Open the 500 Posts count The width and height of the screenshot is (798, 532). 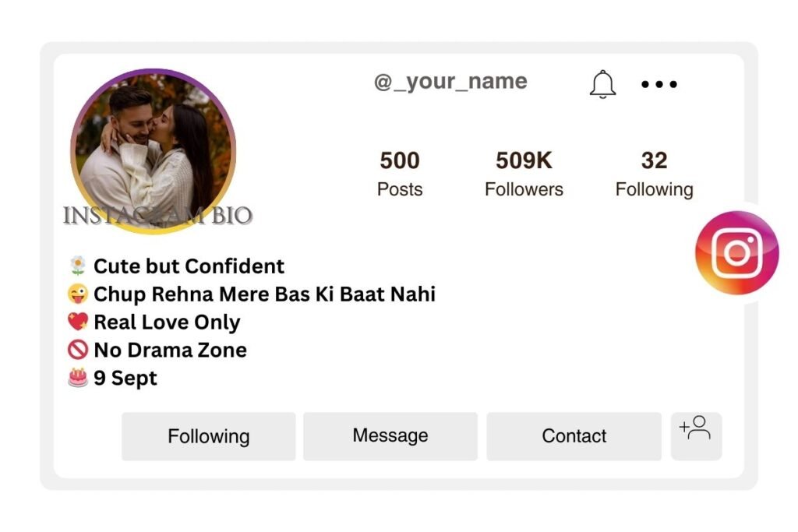[x=399, y=173]
